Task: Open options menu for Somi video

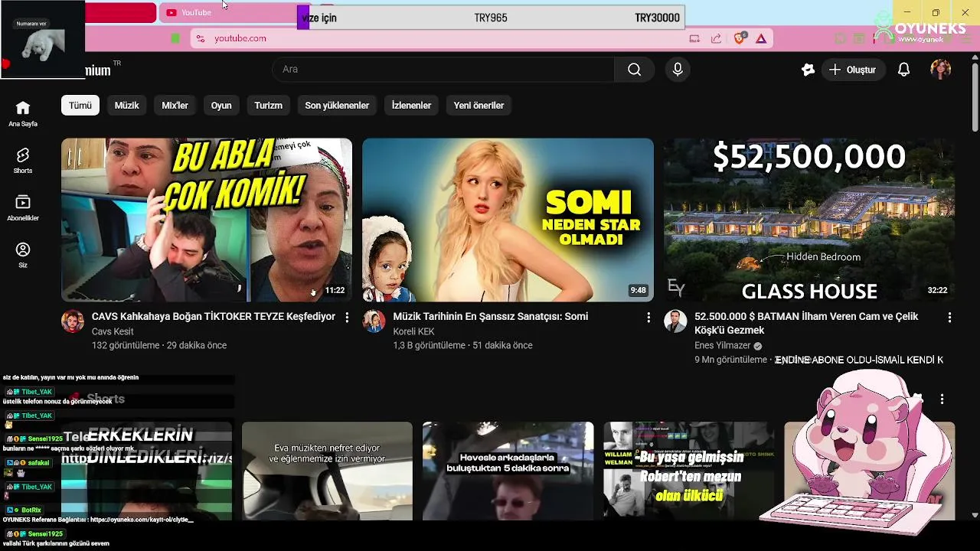Action: (x=648, y=317)
